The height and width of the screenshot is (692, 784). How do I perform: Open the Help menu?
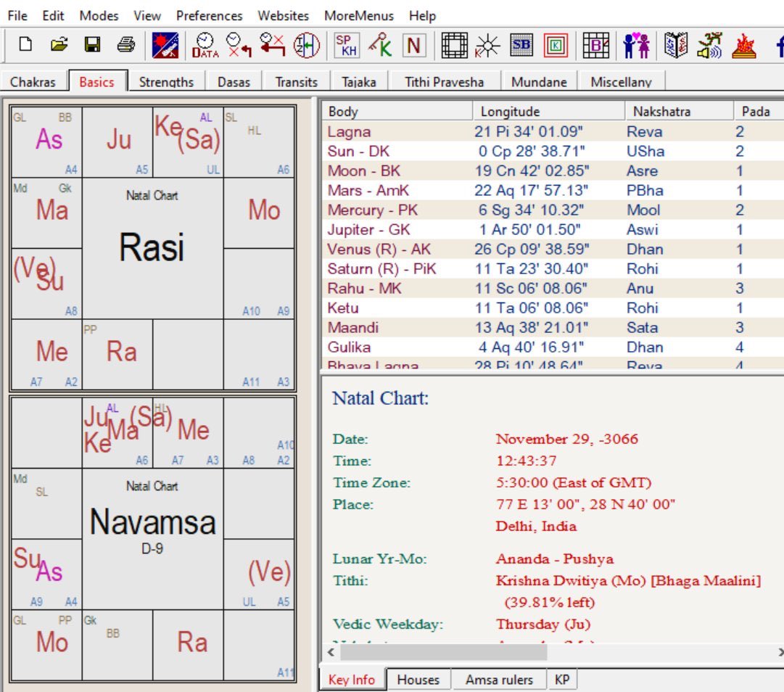pos(423,15)
